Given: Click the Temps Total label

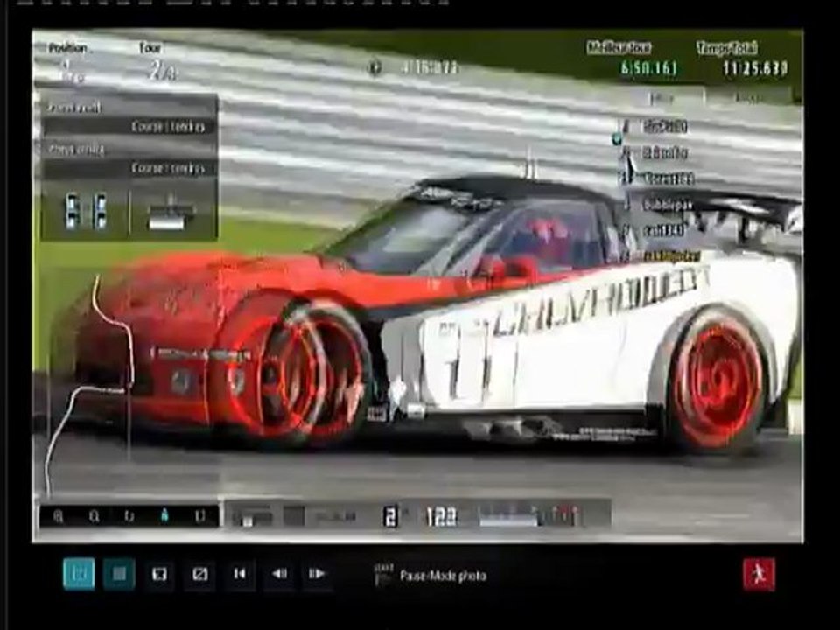Looking at the screenshot, I should click(726, 48).
